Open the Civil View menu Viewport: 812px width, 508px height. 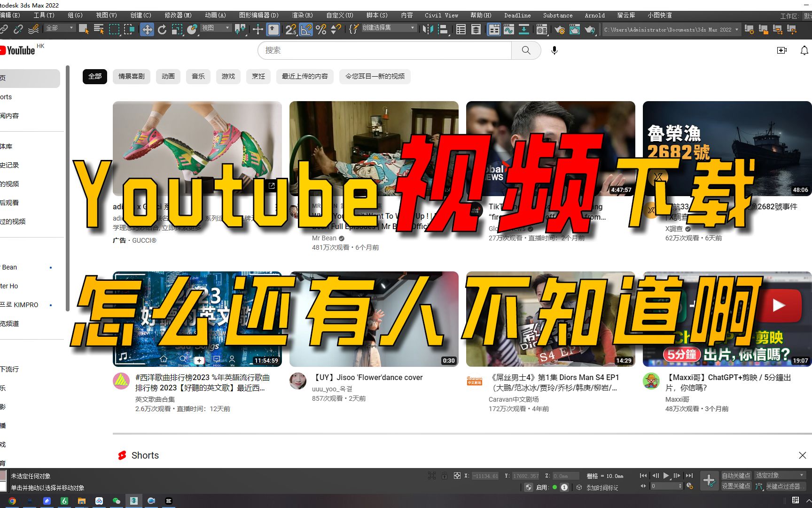pos(441,16)
